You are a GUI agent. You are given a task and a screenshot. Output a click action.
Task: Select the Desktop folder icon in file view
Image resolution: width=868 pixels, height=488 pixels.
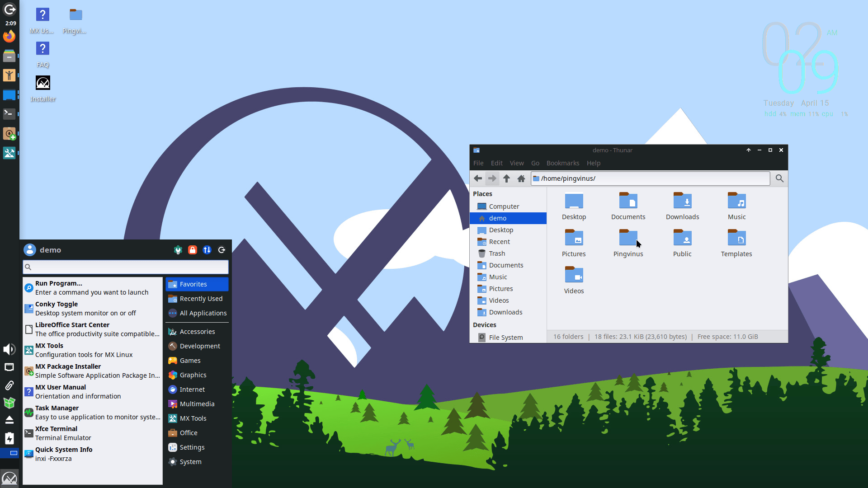click(x=574, y=206)
